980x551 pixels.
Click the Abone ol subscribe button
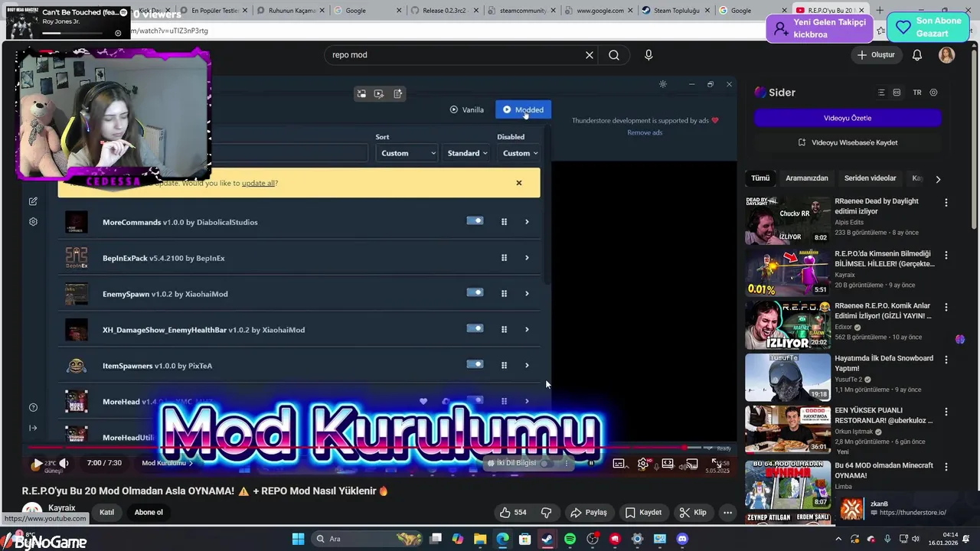149,512
